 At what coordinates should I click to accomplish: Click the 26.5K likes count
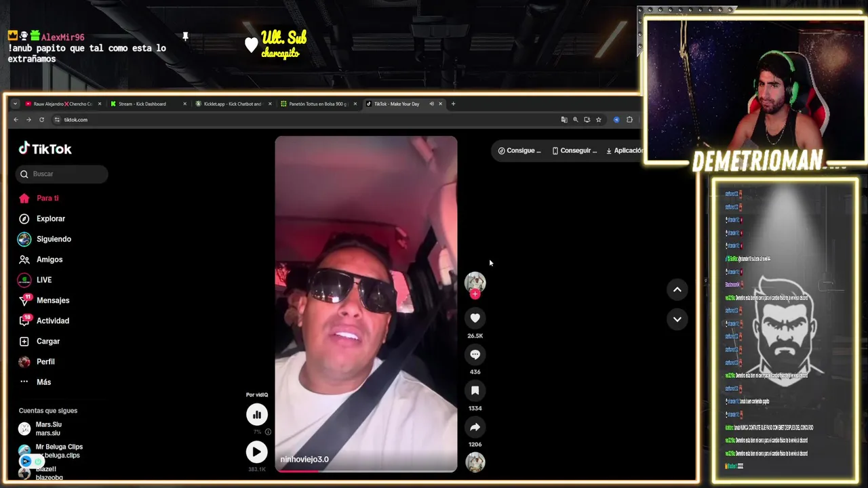475,335
